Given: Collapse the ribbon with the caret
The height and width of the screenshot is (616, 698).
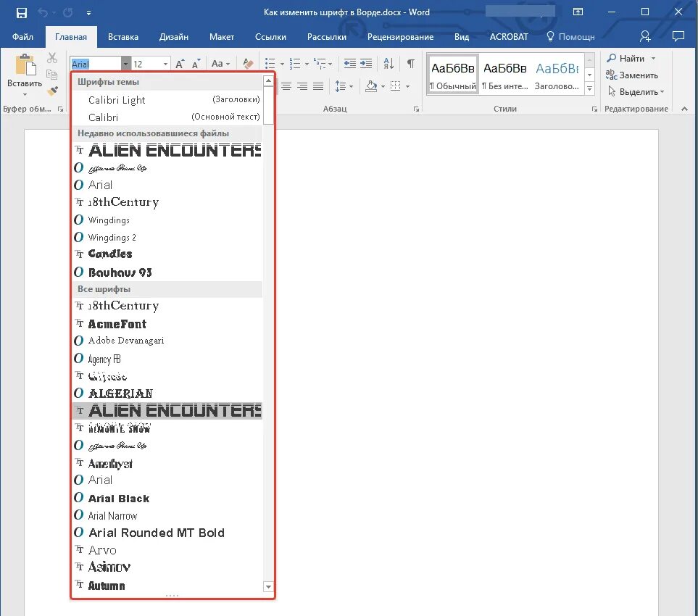Looking at the screenshot, I should point(685,109).
